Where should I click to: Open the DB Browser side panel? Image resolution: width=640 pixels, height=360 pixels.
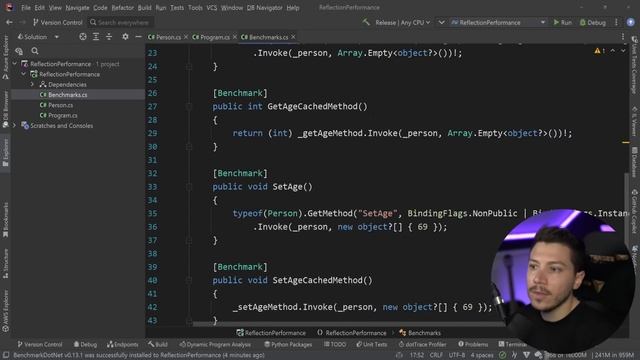point(5,108)
